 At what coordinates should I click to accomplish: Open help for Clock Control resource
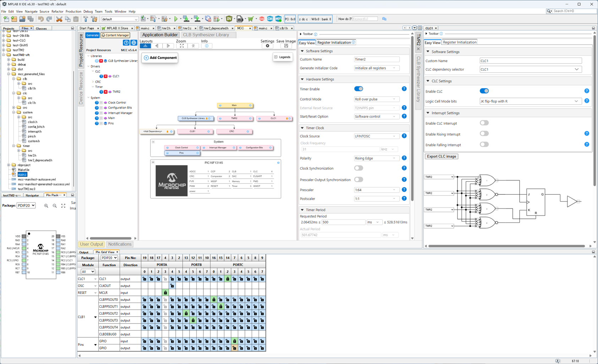click(97, 103)
